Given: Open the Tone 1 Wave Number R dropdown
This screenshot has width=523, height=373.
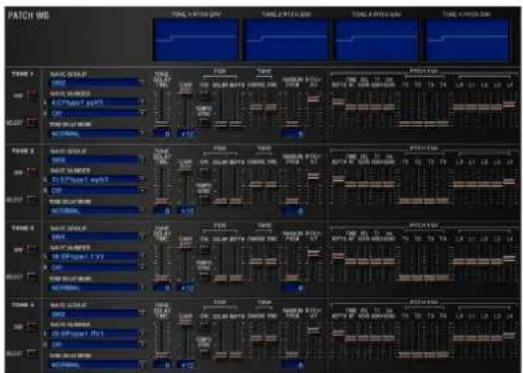Looking at the screenshot, I should click(x=96, y=113).
